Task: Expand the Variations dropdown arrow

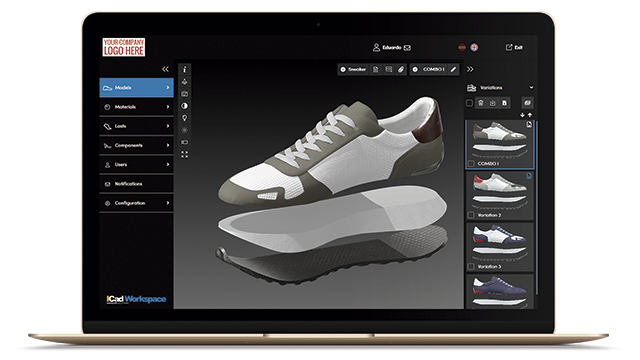Action: (531, 87)
